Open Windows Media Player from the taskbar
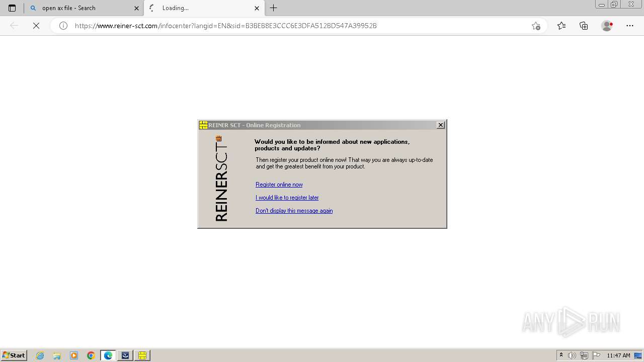The height and width of the screenshot is (362, 644). (74, 355)
